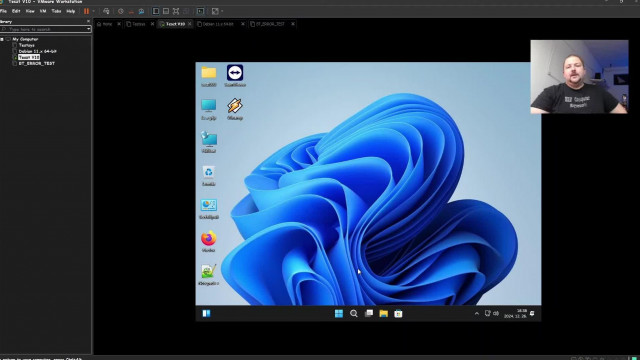Select the This PC monitor desktop icon
640x360 pixels.
[209, 109]
